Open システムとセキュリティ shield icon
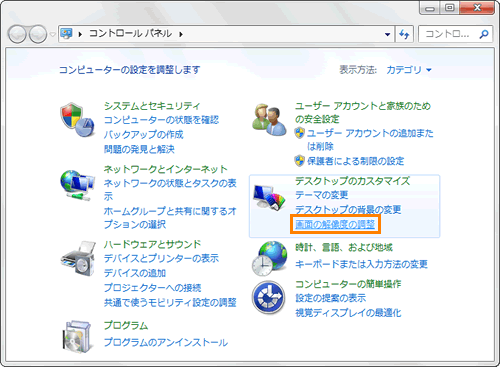Image resolution: width=500 pixels, height=367 pixels. click(77, 120)
